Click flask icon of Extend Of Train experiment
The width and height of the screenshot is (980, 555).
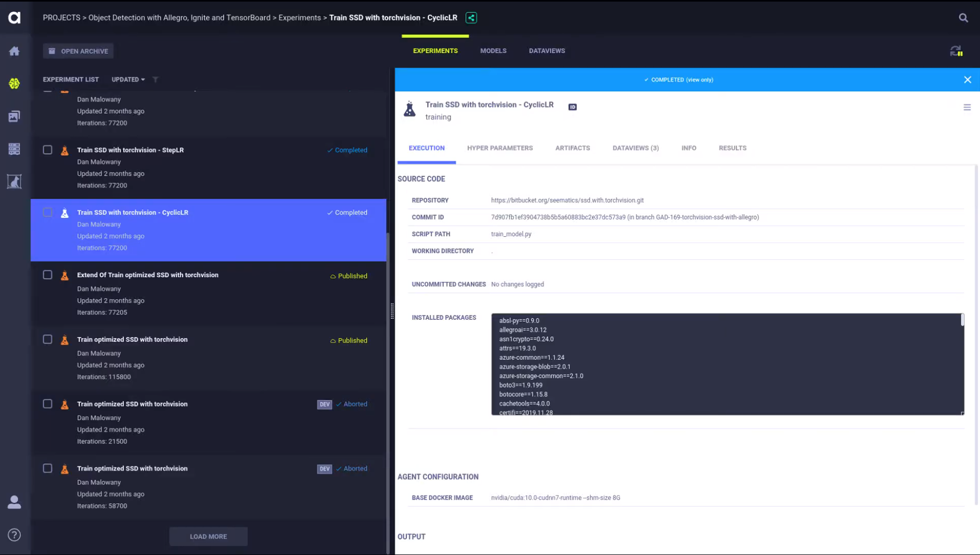coord(65,276)
